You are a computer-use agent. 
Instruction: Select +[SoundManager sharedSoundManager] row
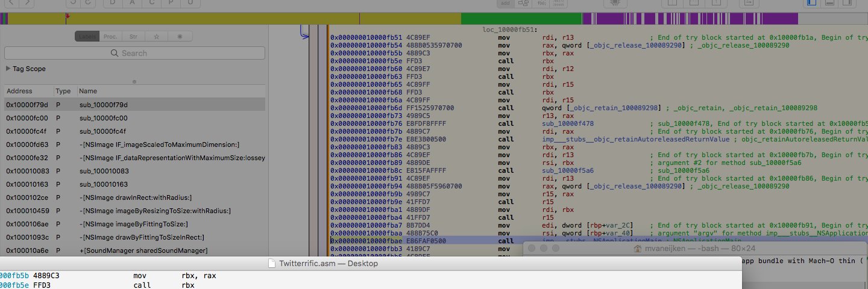pos(134,250)
